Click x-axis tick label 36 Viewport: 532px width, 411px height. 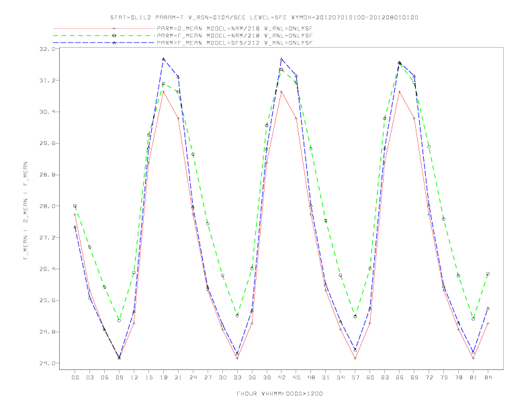(x=252, y=377)
